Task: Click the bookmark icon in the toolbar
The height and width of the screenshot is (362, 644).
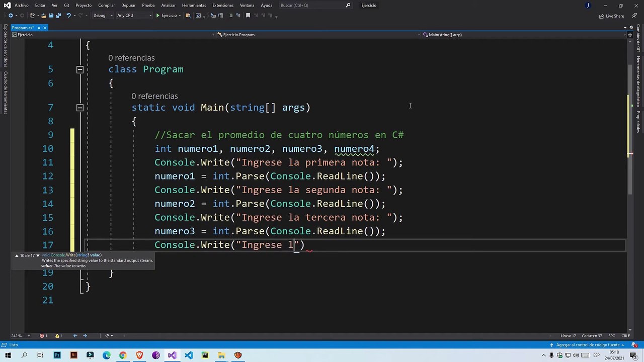Action: pos(248,16)
